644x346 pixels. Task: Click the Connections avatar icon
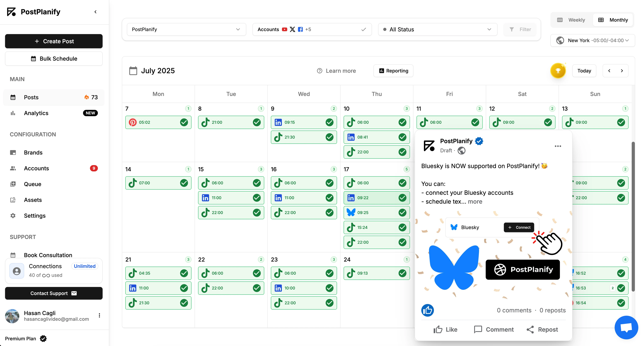[x=17, y=271]
